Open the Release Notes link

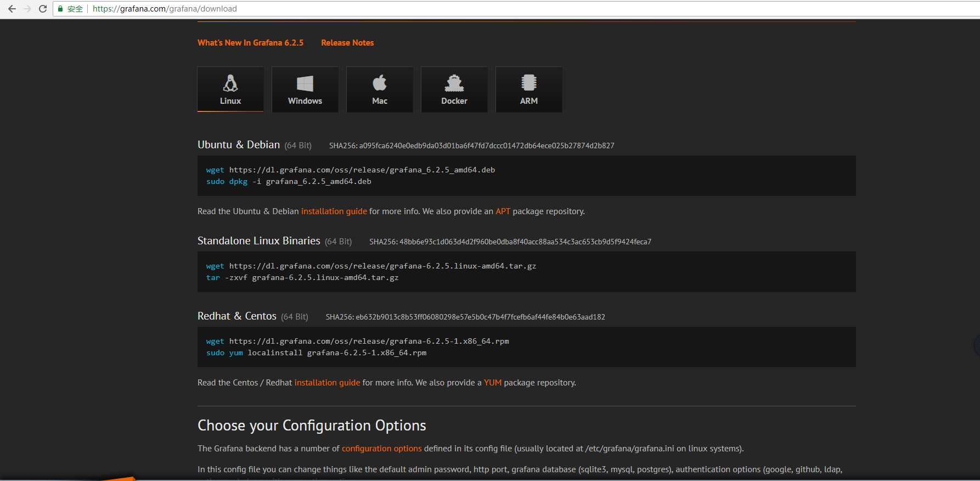coord(347,43)
